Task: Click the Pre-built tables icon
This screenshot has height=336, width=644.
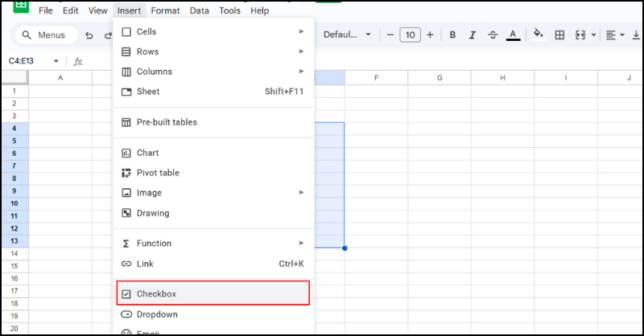Action: click(126, 122)
